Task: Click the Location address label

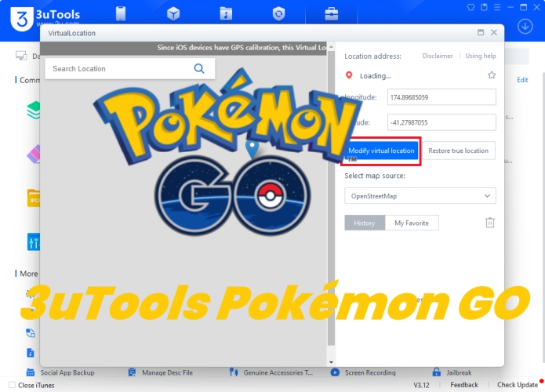Action: (372, 56)
